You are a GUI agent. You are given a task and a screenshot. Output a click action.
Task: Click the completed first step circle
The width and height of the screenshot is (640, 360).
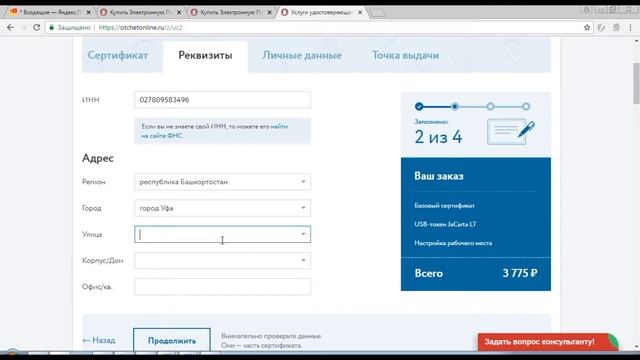(x=419, y=107)
